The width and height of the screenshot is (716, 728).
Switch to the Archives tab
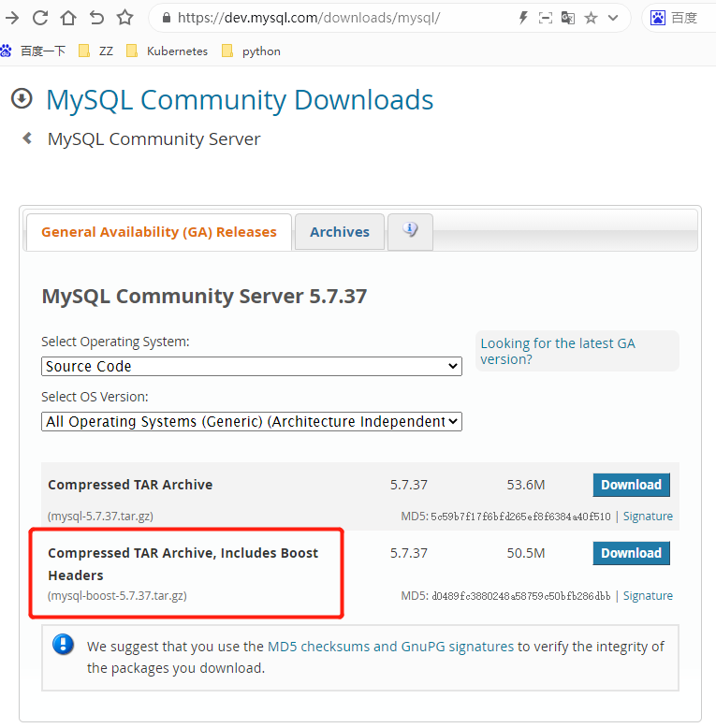tap(340, 232)
